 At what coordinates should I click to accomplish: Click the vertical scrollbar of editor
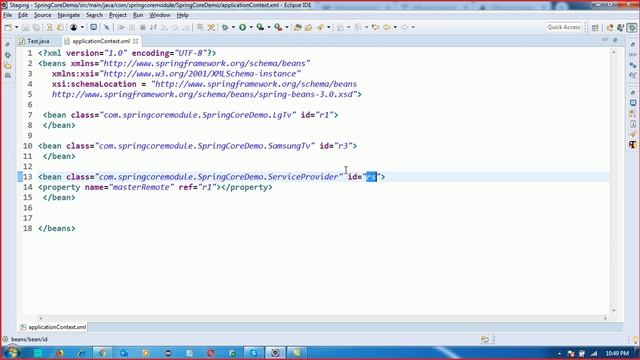pyautogui.click(x=613, y=182)
